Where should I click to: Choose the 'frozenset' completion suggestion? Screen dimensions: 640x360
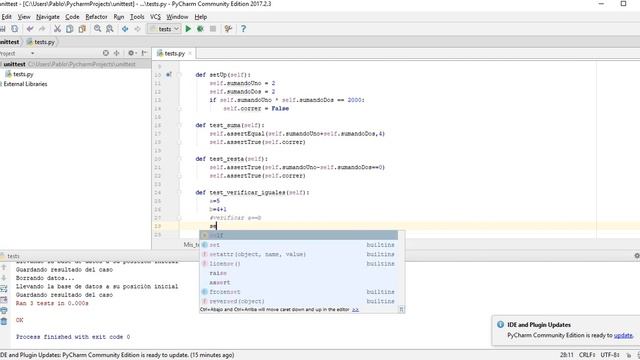[x=298, y=292]
